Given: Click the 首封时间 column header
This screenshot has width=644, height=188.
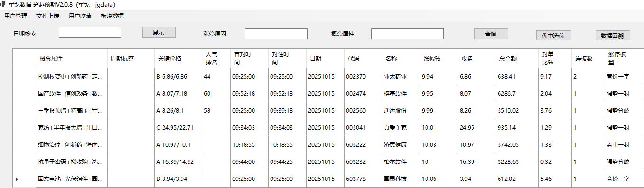Looking at the screenshot, I should [250, 59].
